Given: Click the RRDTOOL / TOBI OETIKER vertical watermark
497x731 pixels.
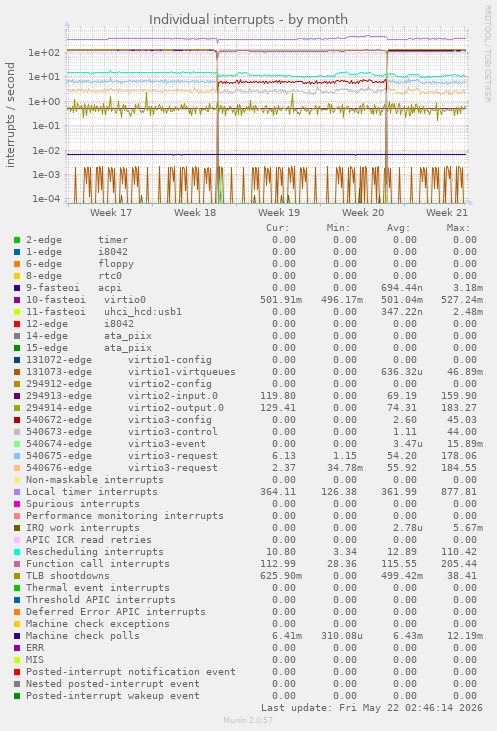Looking at the screenshot, I should pos(487,54).
